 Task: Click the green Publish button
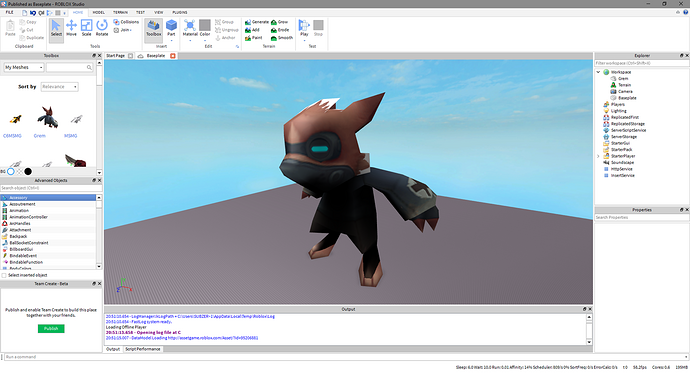coord(51,329)
